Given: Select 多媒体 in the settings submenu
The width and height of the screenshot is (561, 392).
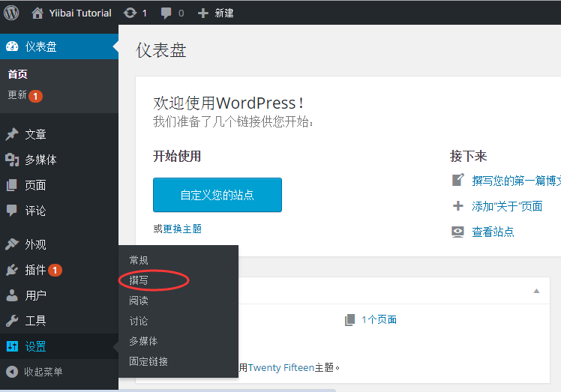Looking at the screenshot, I should 143,341.
